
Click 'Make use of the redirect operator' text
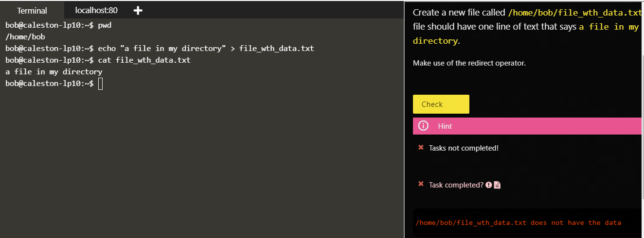click(x=469, y=63)
